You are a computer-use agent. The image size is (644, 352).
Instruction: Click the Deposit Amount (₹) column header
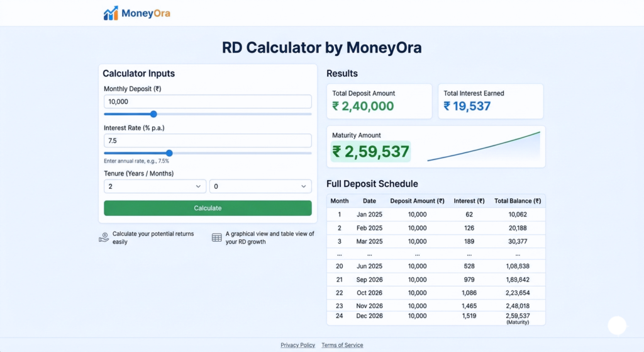(418, 201)
